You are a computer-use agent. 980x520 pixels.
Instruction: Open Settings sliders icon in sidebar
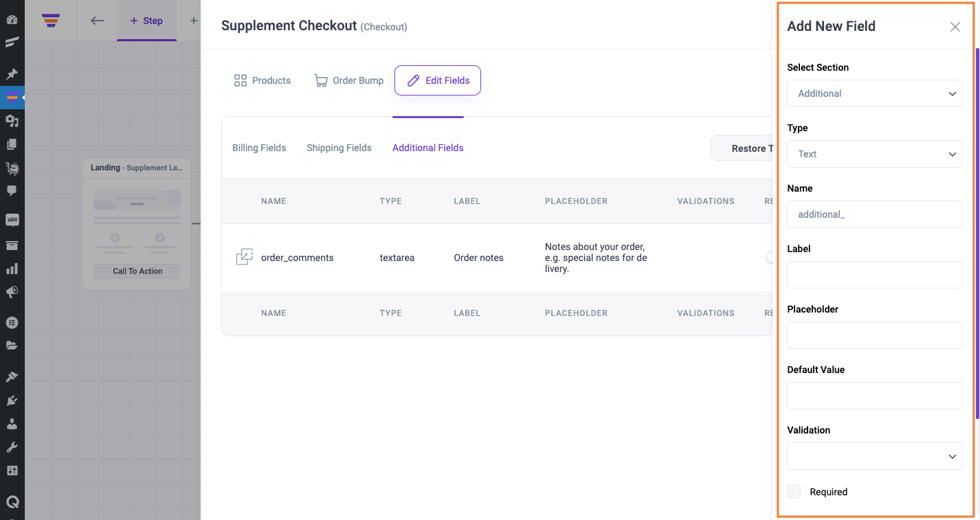tap(12, 471)
